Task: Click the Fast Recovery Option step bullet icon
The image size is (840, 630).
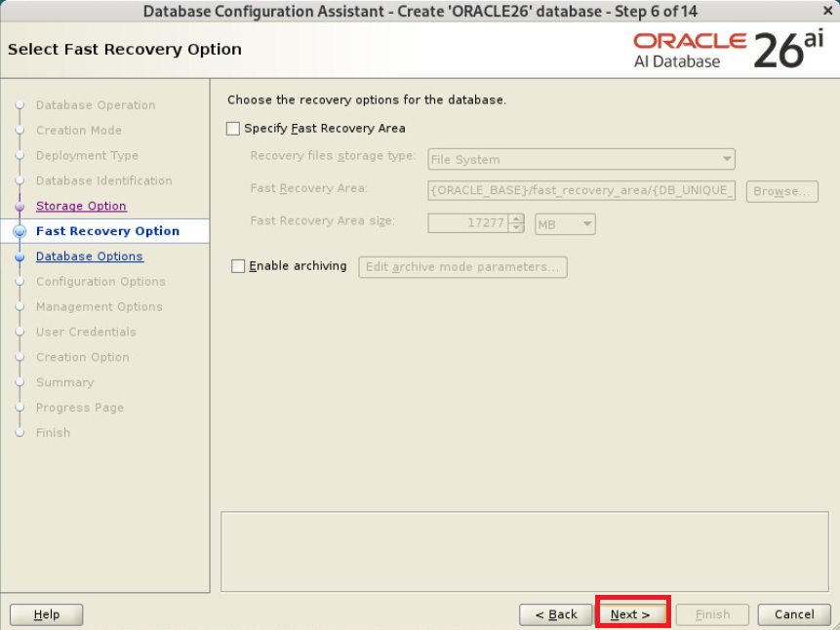Action: coord(20,231)
